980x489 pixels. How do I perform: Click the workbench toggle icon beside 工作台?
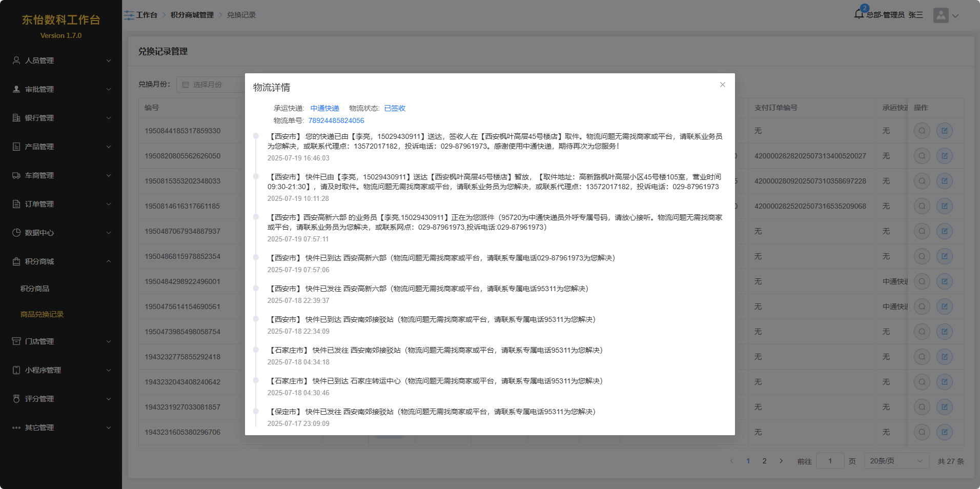pos(129,15)
